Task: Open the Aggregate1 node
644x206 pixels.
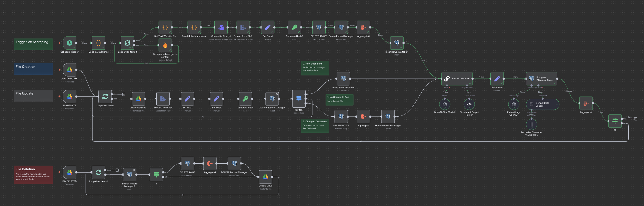Action: (x=210, y=163)
